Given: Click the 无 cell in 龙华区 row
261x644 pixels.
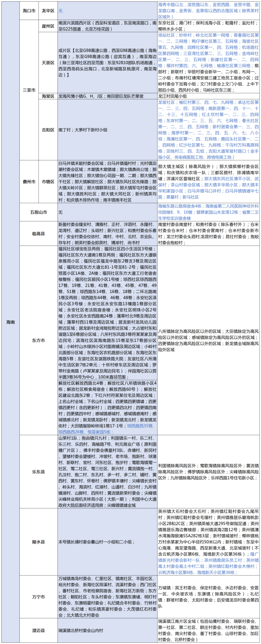Looking at the screenshot, I should 108,11.
